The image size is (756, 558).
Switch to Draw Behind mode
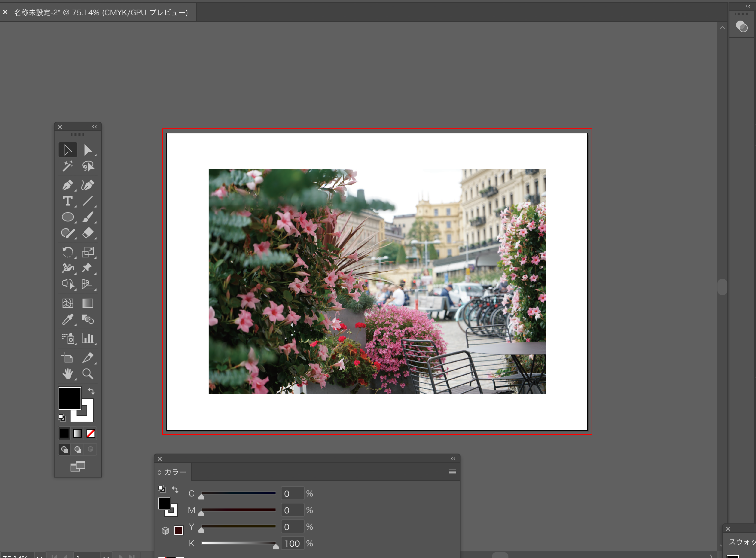(x=78, y=450)
